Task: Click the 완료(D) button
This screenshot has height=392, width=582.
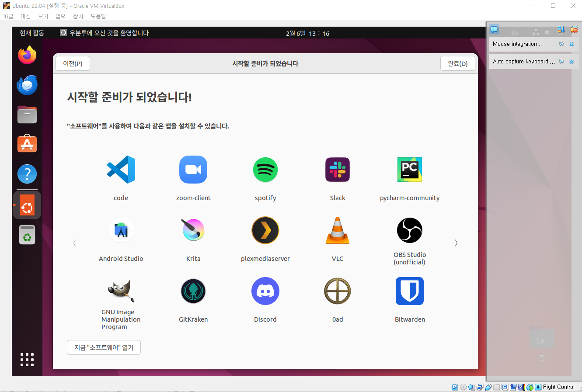Action: [458, 63]
